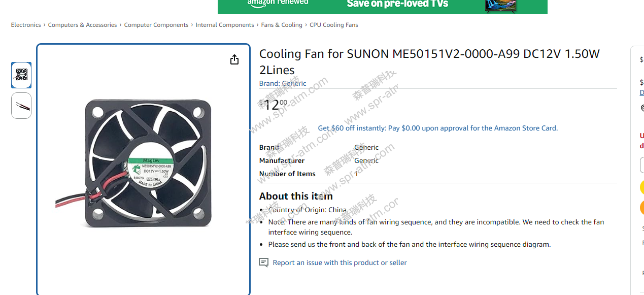Open the Amazon Renewed banner ad
Viewport: 644px width, 295px height.
click(382, 6)
